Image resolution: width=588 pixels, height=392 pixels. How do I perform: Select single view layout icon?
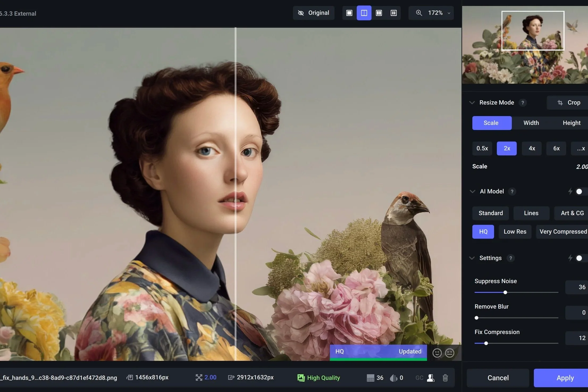point(349,13)
